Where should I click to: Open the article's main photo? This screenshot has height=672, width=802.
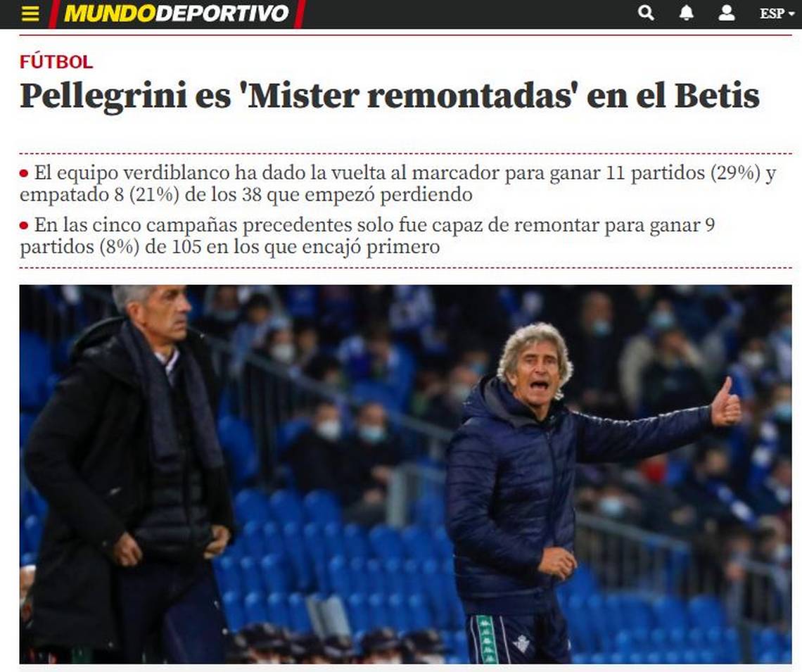[x=405, y=474]
